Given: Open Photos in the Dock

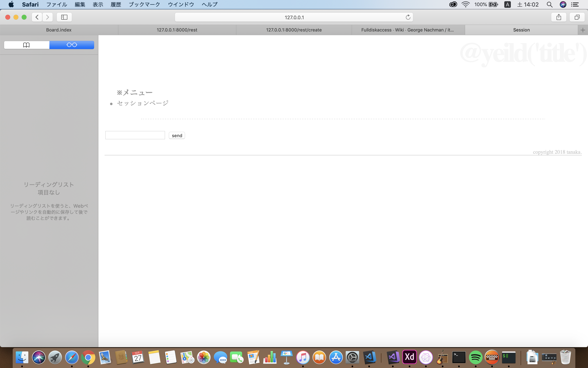Looking at the screenshot, I should click(204, 357).
